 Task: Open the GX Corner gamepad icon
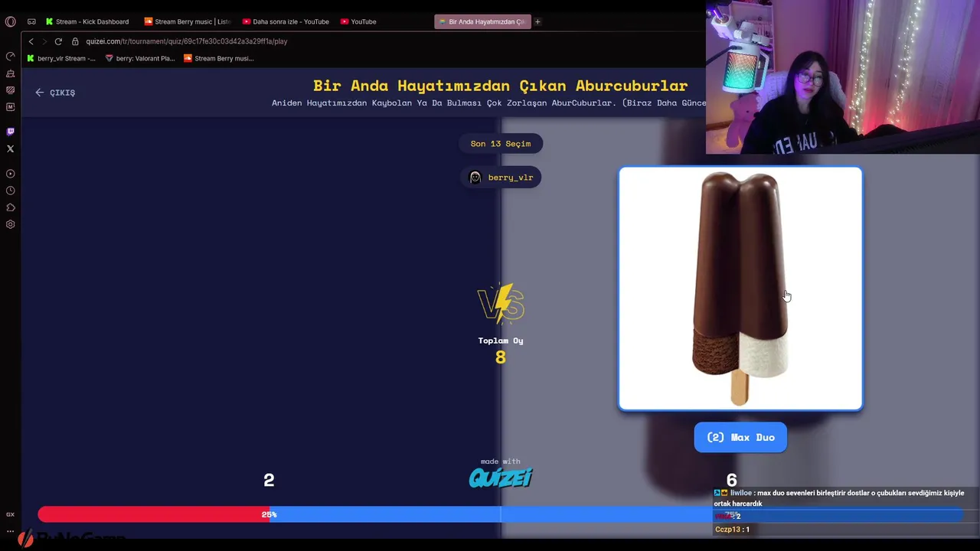click(x=31, y=21)
